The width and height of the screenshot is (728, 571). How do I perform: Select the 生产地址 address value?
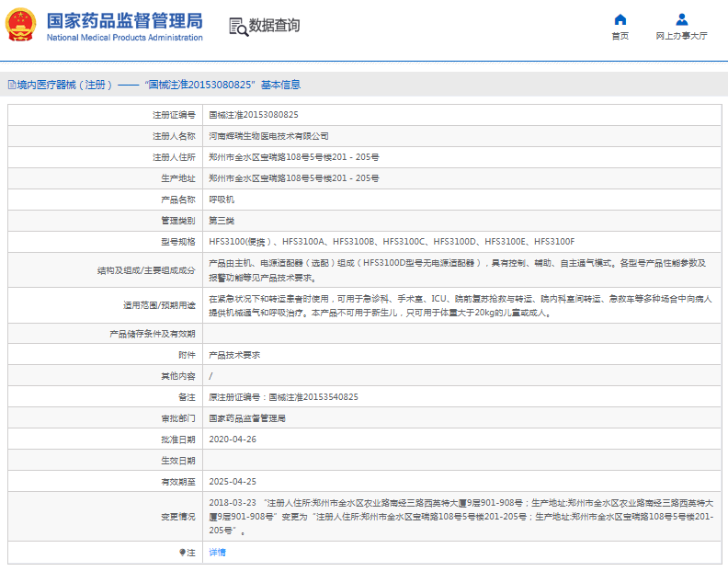(x=293, y=178)
